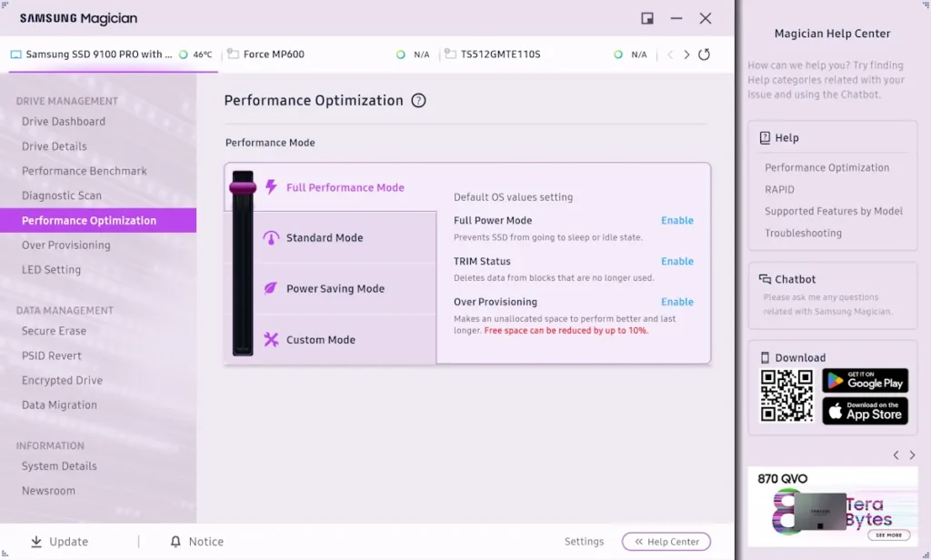The height and width of the screenshot is (560, 931).
Task: Click Enable link for Full Power Mode
Action: (x=676, y=220)
